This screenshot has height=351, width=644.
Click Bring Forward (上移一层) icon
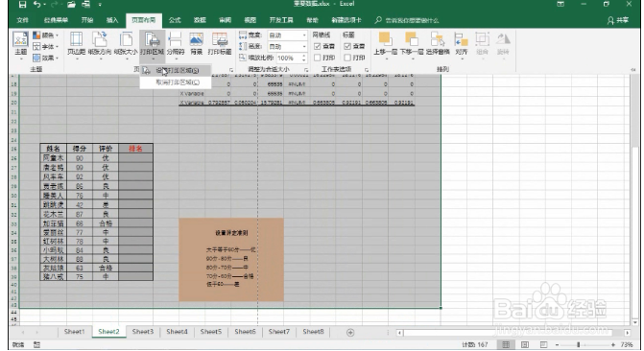385,39
